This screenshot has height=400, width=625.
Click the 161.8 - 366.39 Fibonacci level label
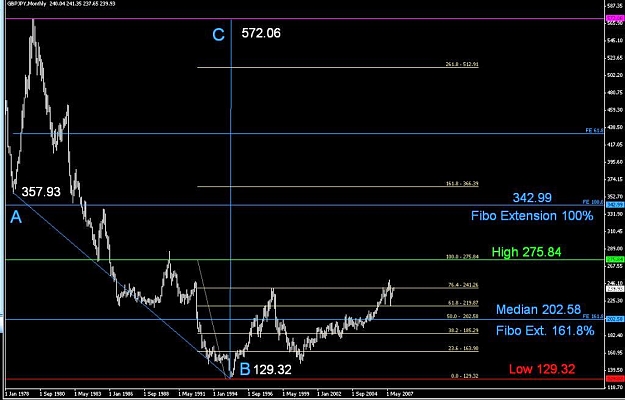(x=462, y=184)
